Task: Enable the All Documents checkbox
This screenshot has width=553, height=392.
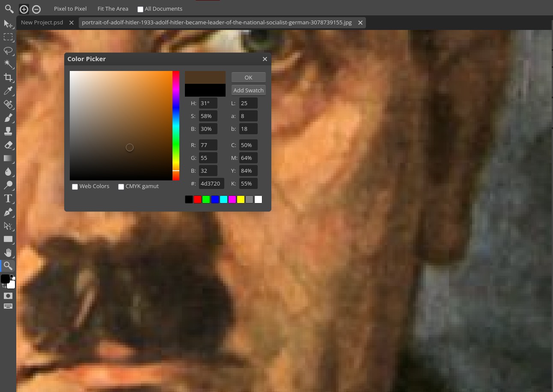Action: (x=140, y=9)
